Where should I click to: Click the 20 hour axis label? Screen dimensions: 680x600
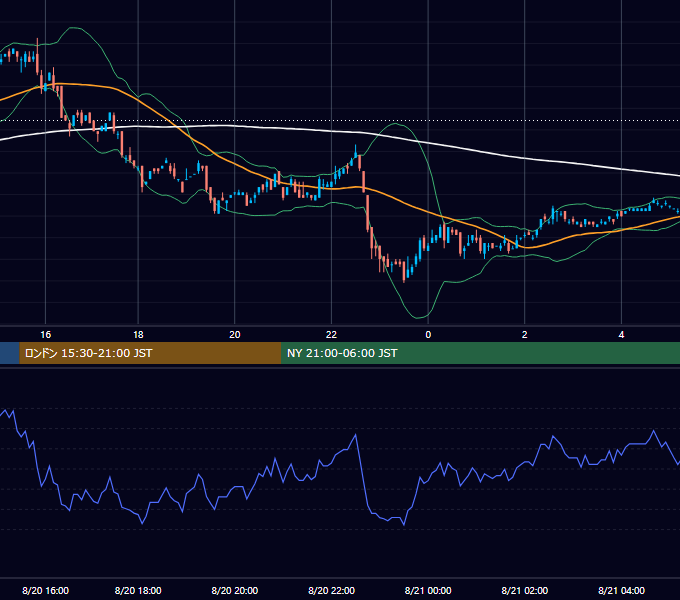pyautogui.click(x=235, y=335)
